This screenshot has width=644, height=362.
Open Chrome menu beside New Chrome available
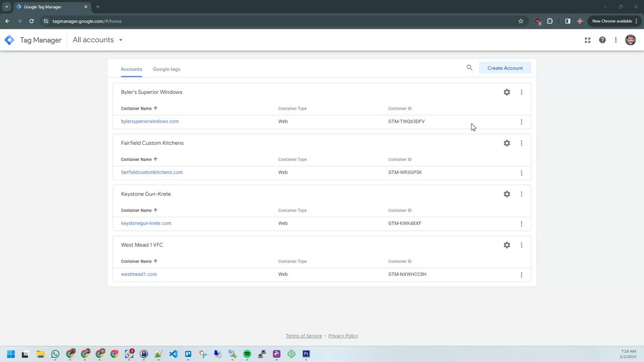pyautogui.click(x=636, y=21)
